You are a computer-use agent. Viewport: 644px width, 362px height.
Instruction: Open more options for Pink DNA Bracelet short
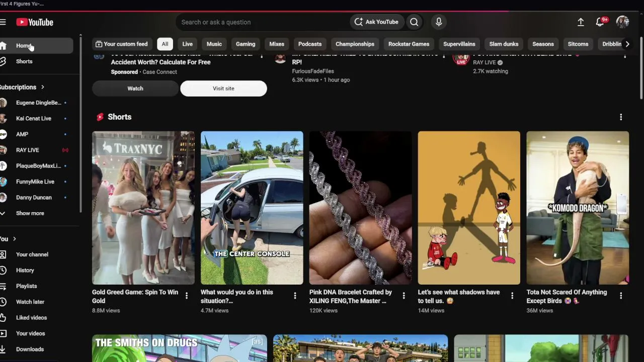click(x=404, y=296)
